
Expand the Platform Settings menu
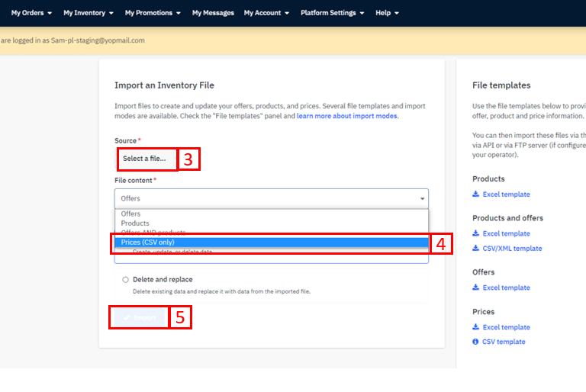pyautogui.click(x=332, y=13)
